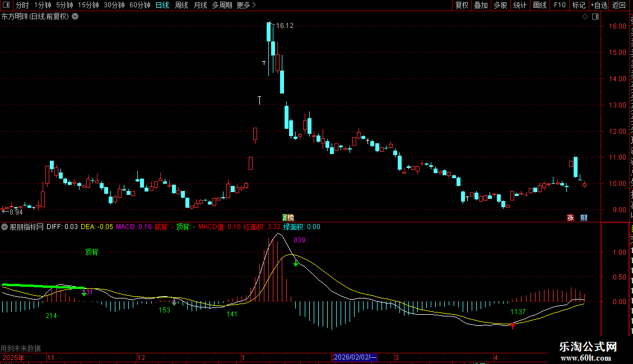Click the 统计 statistics button
633x364 pixels.
pyautogui.click(x=520, y=5)
